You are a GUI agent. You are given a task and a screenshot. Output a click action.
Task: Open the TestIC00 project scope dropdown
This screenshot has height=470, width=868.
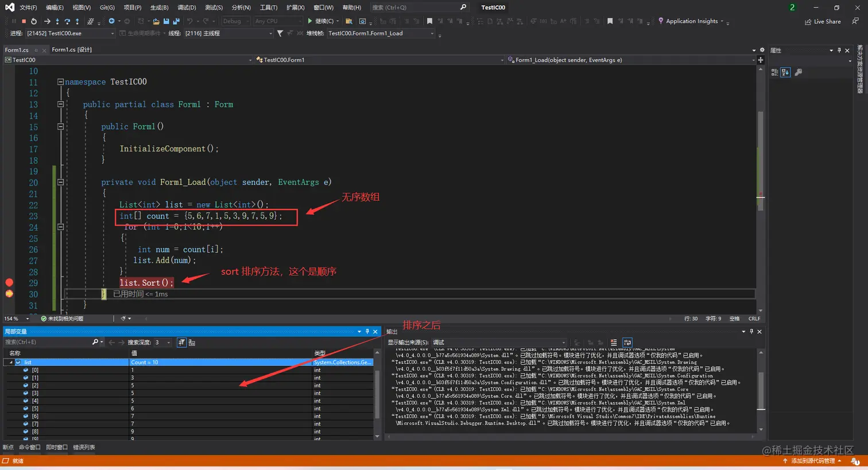pos(129,60)
